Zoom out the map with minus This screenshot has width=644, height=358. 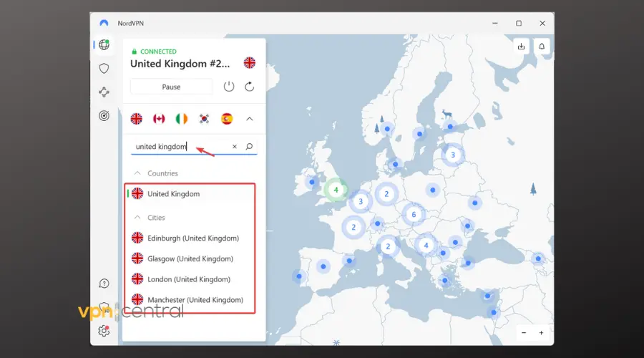pos(524,332)
